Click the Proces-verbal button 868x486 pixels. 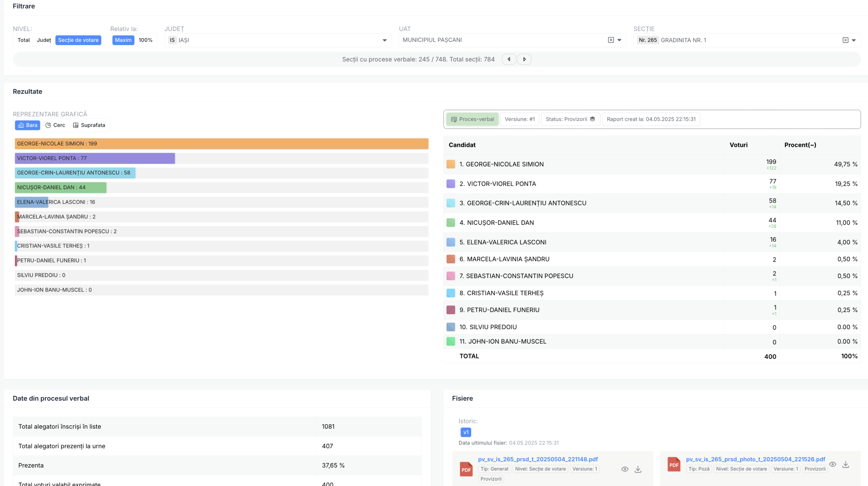pos(472,119)
